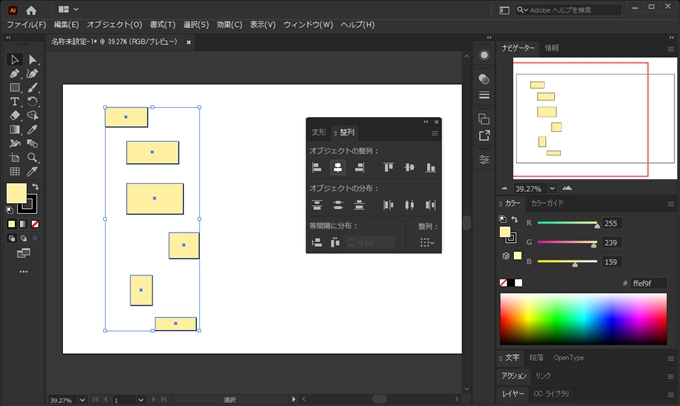
Task: Select the Curvature tool
Action: click(x=33, y=73)
